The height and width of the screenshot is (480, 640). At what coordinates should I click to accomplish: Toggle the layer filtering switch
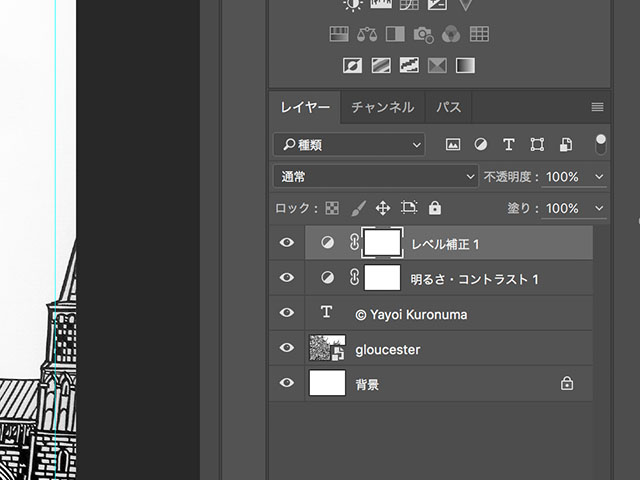(x=600, y=144)
